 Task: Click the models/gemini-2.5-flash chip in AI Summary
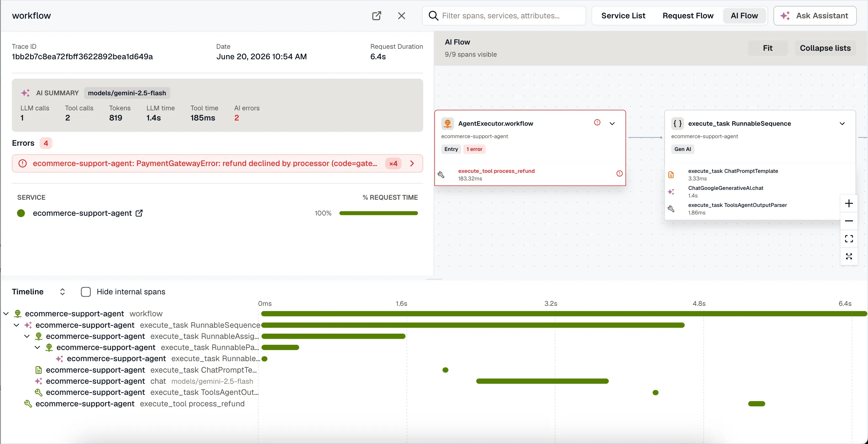click(x=127, y=93)
